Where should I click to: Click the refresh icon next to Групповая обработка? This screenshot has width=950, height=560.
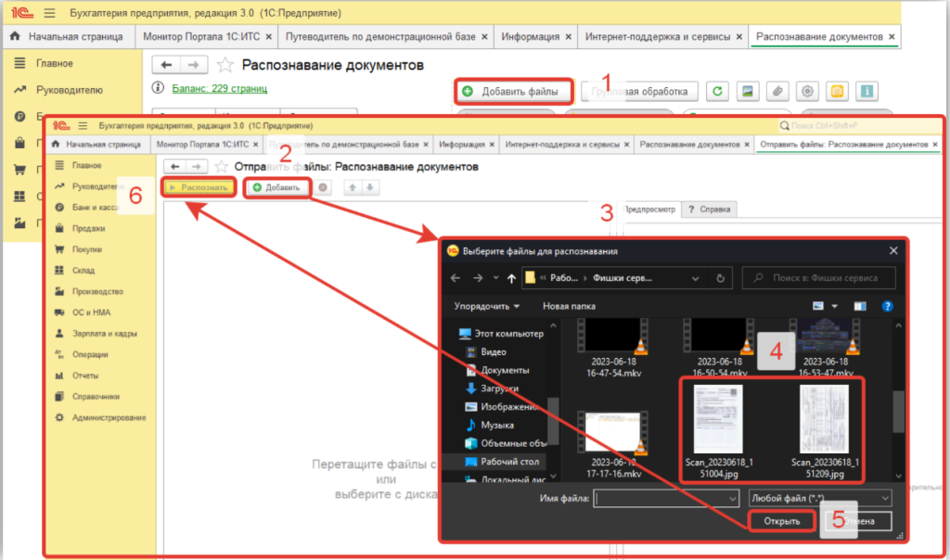(717, 92)
